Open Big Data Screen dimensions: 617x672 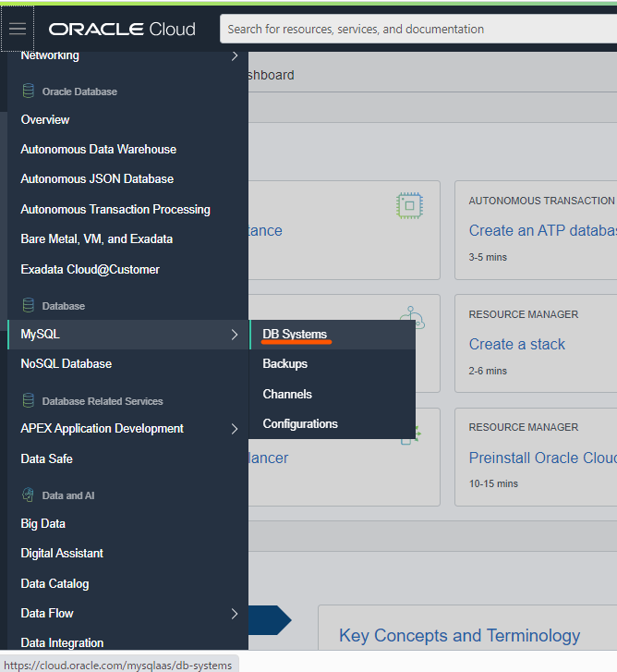(42, 524)
